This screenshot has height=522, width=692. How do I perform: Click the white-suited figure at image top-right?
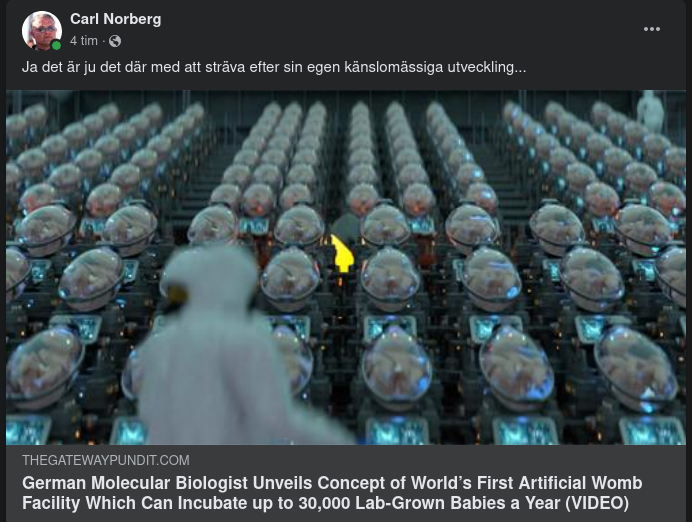(651, 110)
